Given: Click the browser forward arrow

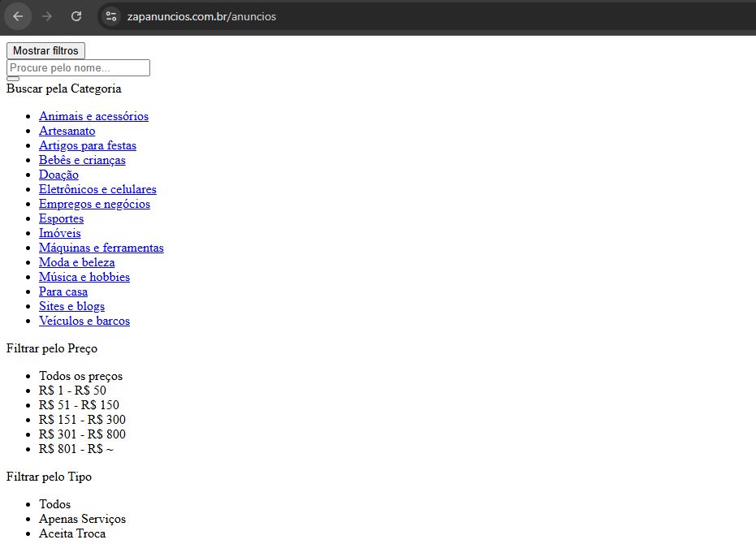Looking at the screenshot, I should tap(47, 16).
